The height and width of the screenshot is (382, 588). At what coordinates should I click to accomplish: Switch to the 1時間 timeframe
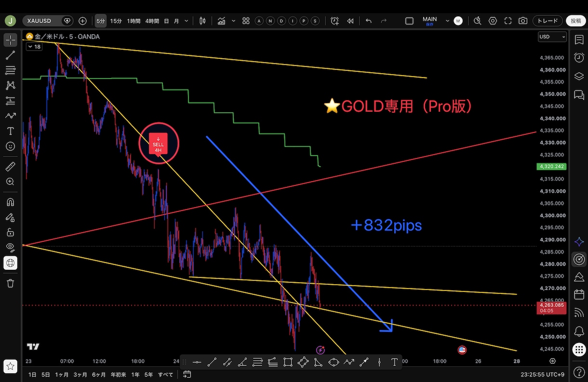pos(134,21)
